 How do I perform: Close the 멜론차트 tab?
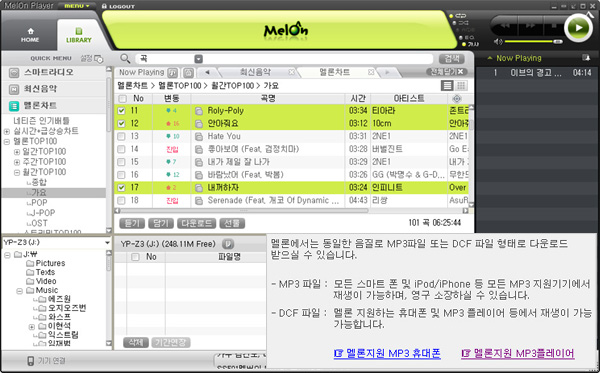coord(371,72)
